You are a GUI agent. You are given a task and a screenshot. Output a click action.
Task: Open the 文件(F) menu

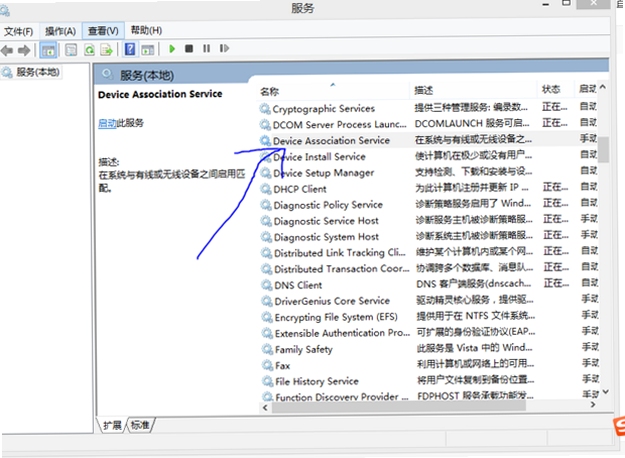(18, 31)
